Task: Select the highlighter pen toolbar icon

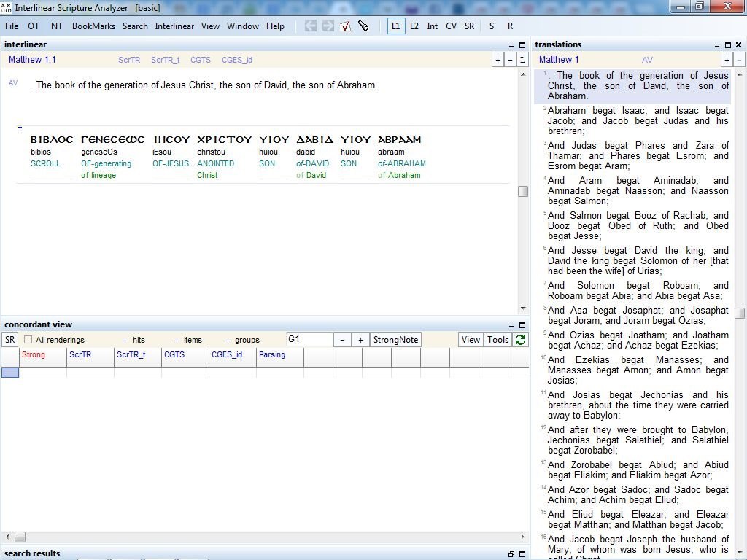Action: pyautogui.click(x=363, y=26)
